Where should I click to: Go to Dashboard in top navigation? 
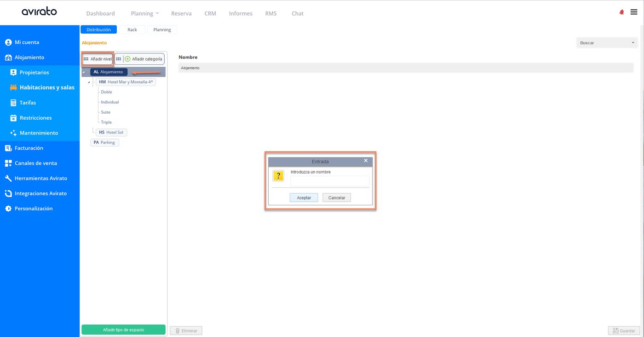[101, 13]
